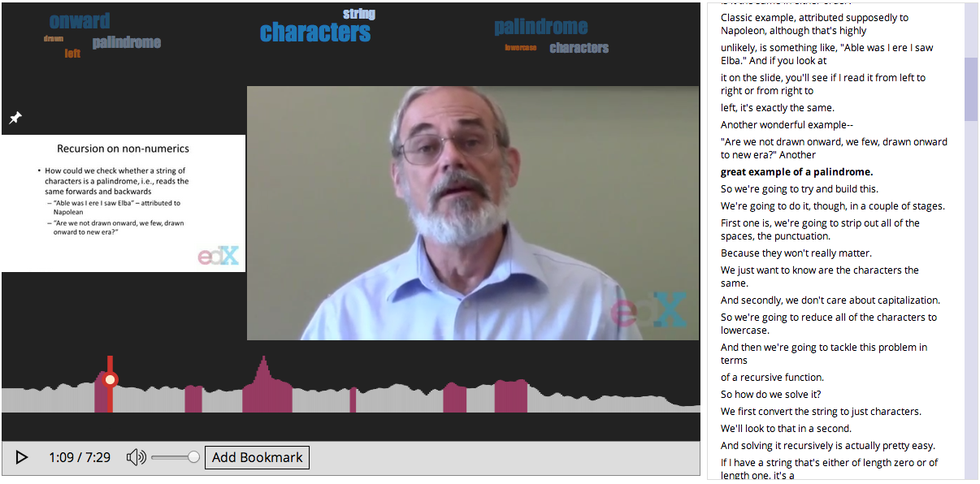Adjust the volume slider knob
The height and width of the screenshot is (484, 980).
(x=193, y=457)
